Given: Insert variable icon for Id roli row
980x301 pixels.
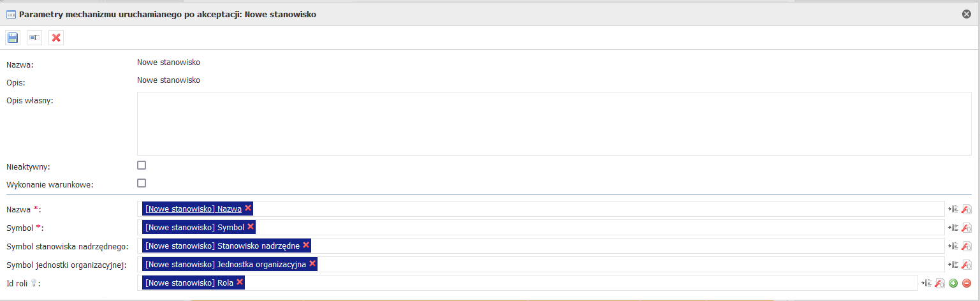Looking at the screenshot, I should [x=927, y=283].
